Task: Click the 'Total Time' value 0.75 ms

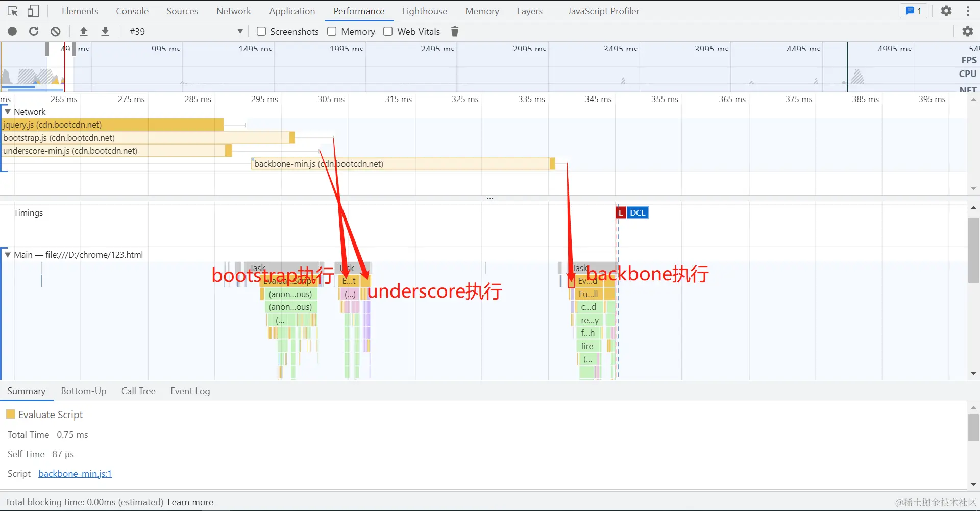Action: [72, 434]
